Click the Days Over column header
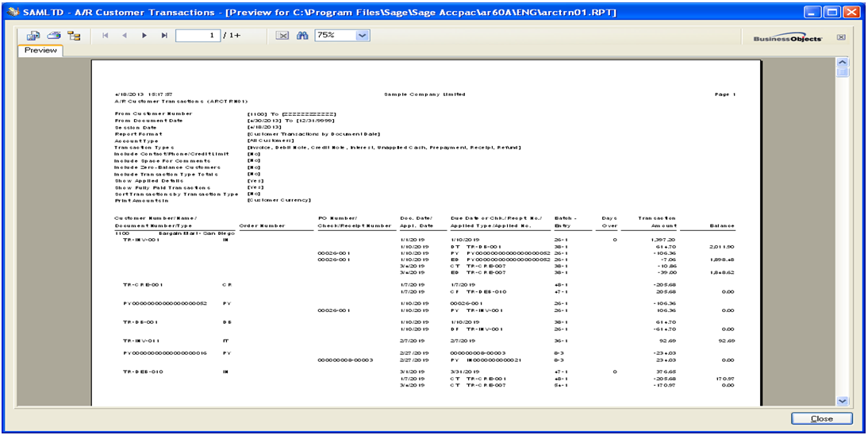This screenshot has height=435, width=868. coord(609,221)
